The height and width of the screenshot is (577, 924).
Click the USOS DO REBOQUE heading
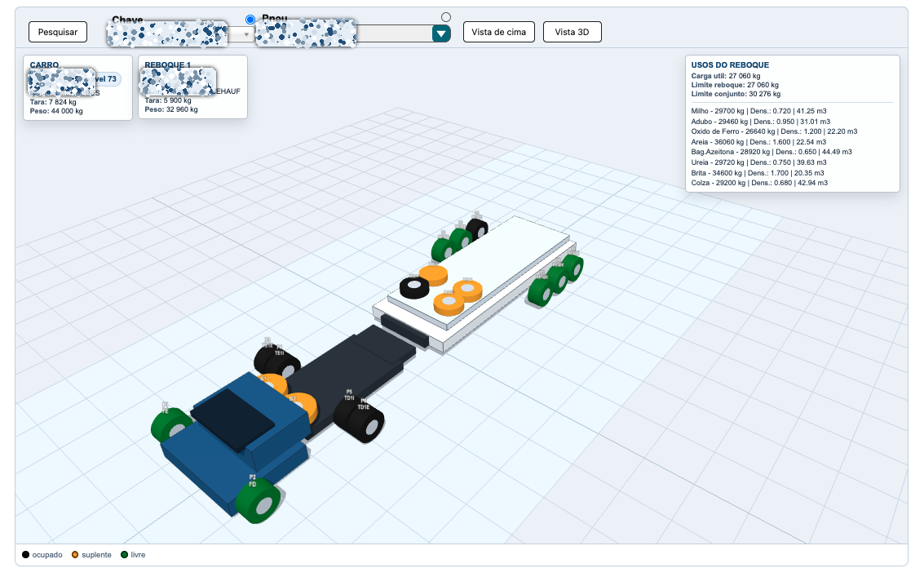coord(730,65)
